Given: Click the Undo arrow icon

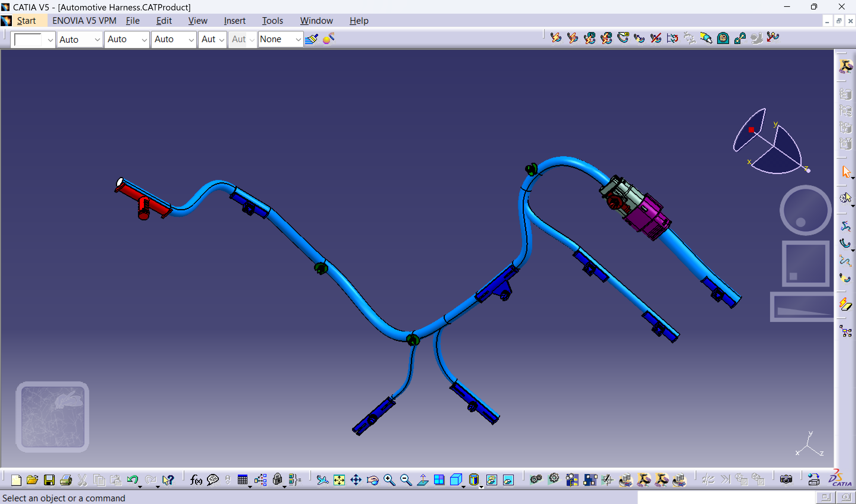Looking at the screenshot, I should 132,480.
